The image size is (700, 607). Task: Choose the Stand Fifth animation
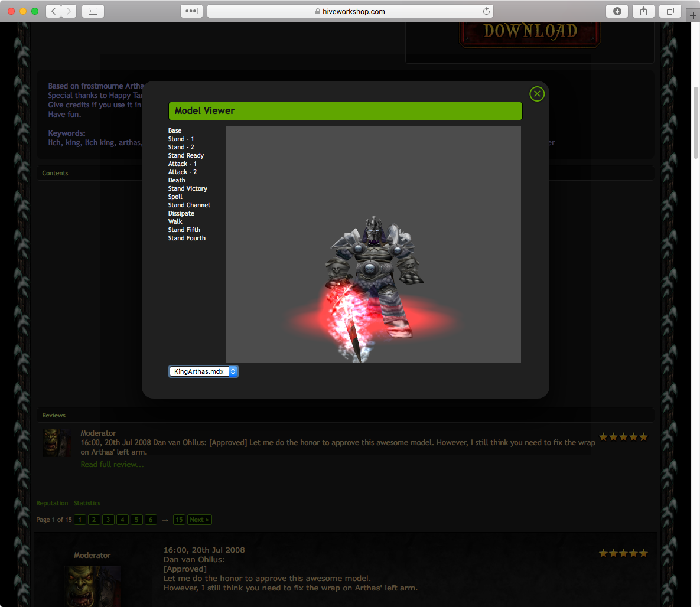tap(184, 230)
